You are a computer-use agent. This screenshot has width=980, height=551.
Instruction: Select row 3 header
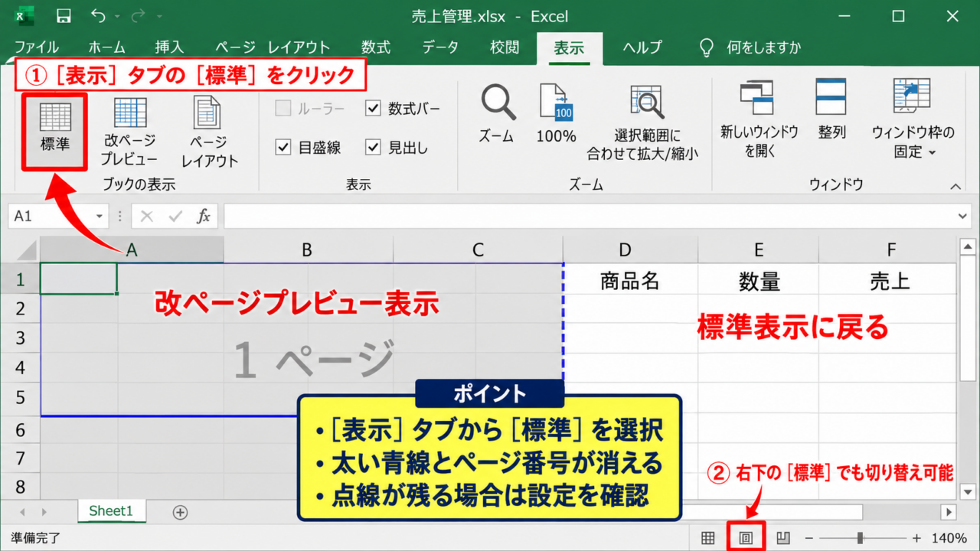click(x=20, y=338)
